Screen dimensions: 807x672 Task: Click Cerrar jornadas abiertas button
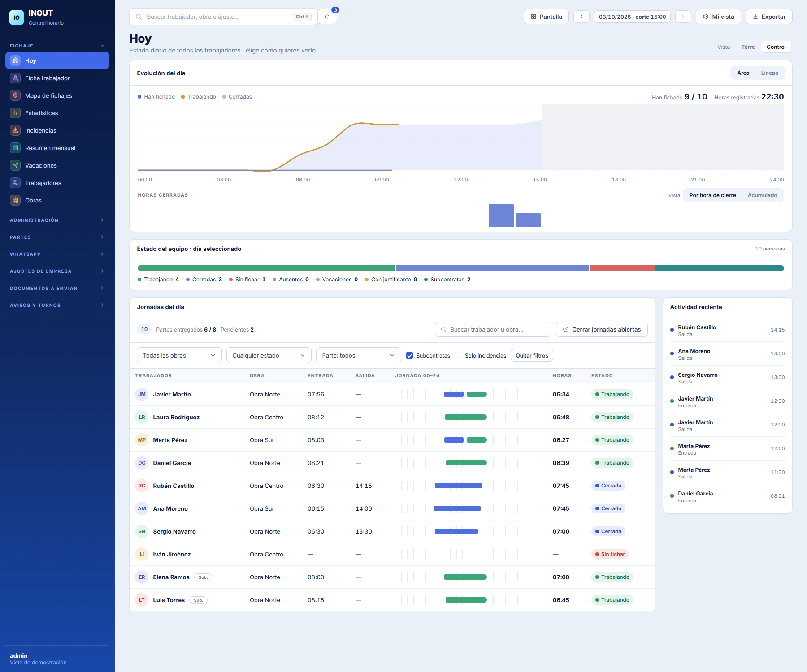point(602,329)
